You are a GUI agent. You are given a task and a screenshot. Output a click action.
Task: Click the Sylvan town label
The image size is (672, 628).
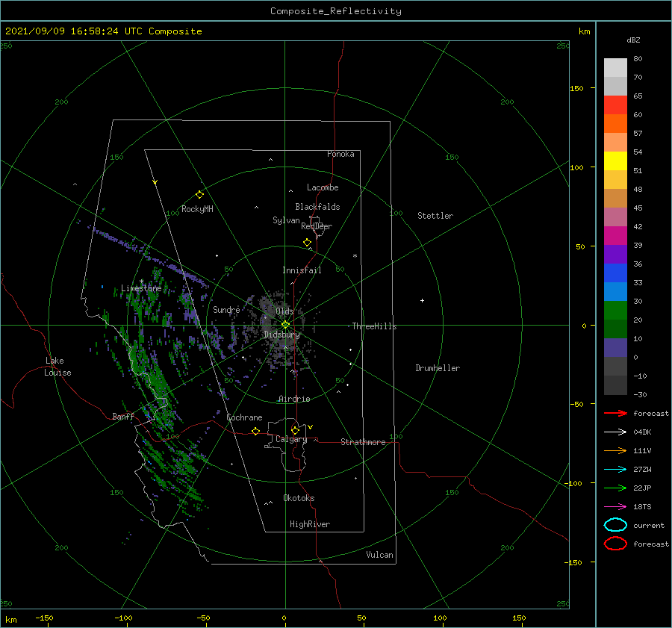[x=286, y=220]
